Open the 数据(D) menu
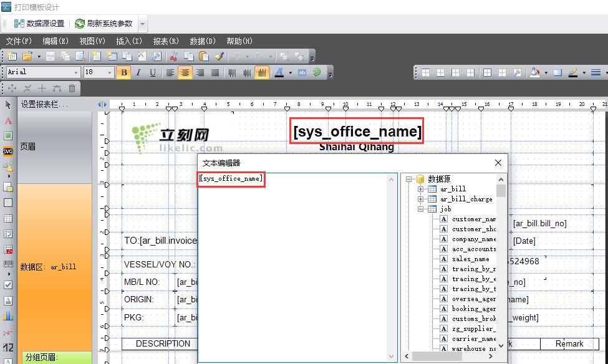This screenshot has height=364, width=608. tap(203, 41)
